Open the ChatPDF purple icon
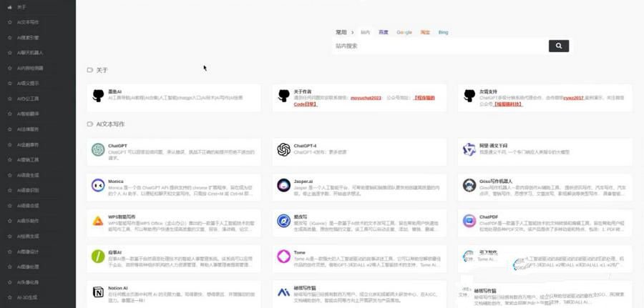The image size is (644, 308). (x=469, y=221)
